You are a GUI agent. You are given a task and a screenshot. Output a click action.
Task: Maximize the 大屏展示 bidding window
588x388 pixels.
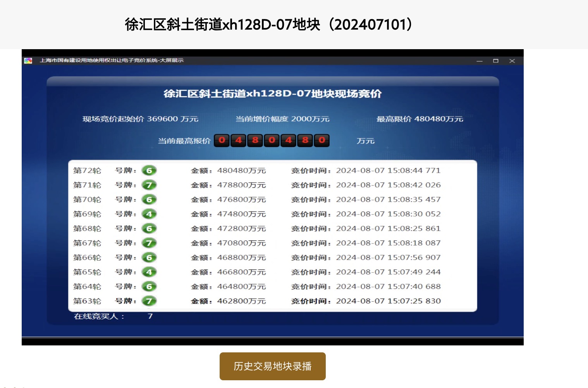(x=496, y=61)
